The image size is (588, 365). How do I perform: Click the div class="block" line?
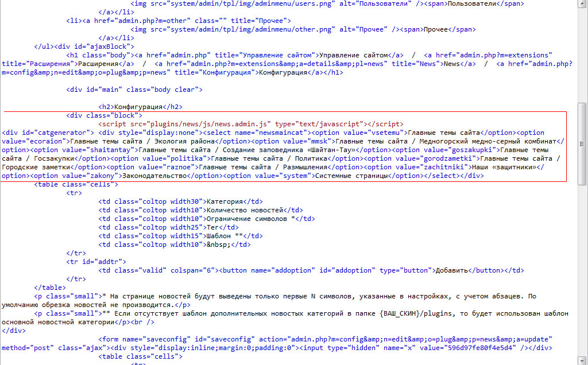coord(105,116)
